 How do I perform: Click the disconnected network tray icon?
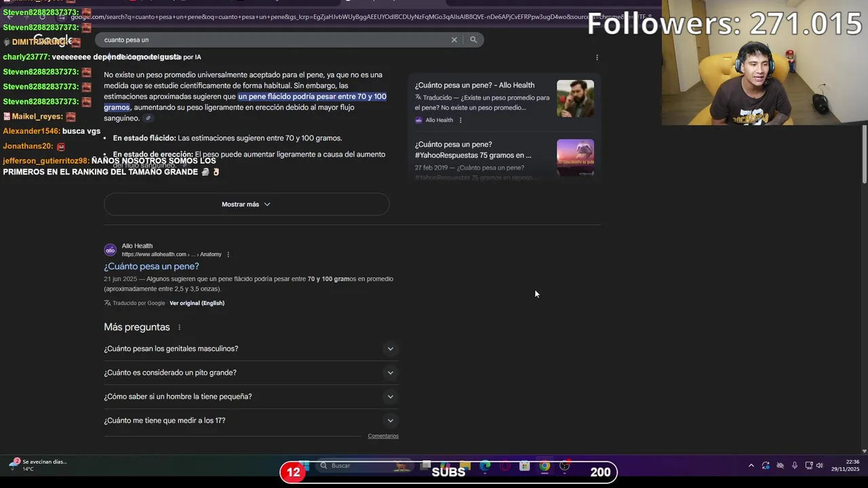pyautogui.click(x=780, y=466)
